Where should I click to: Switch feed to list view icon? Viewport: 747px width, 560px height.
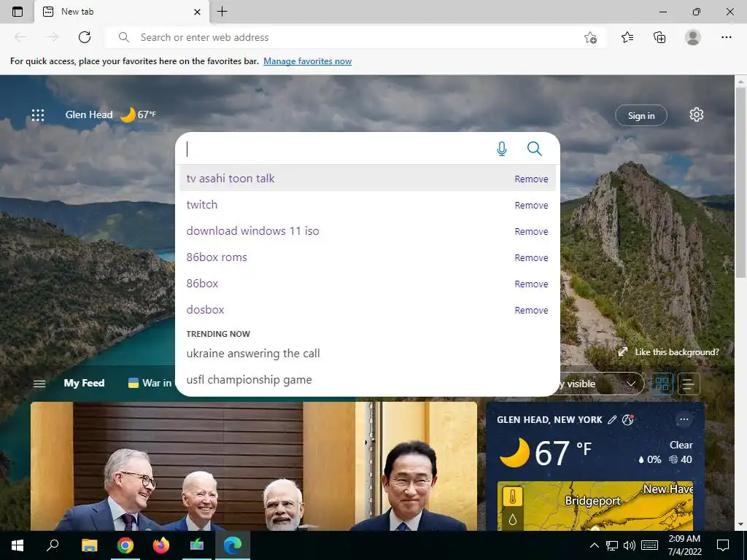click(689, 384)
